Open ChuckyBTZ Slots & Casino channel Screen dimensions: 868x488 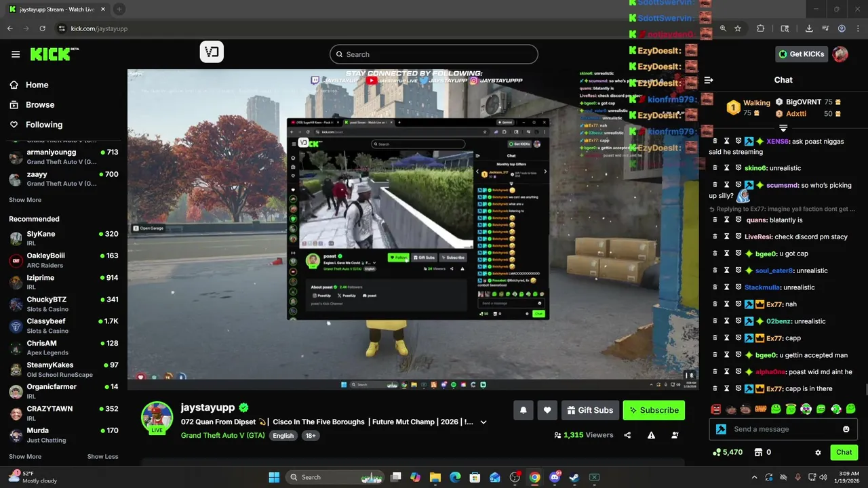coord(64,304)
